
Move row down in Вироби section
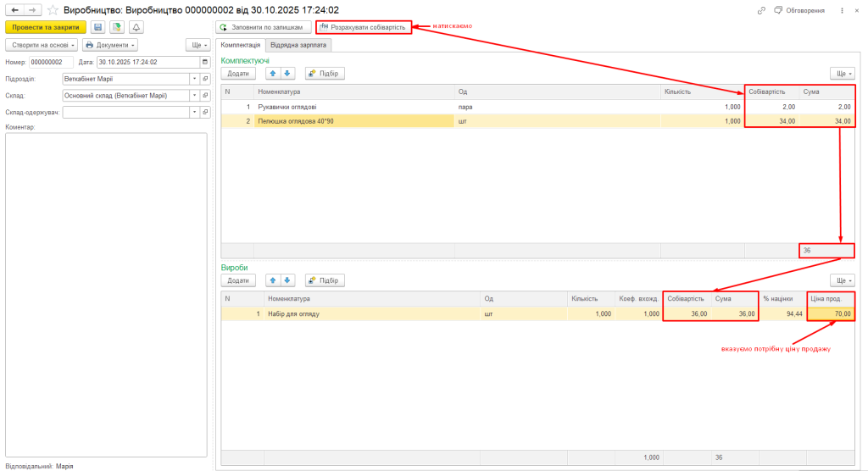pyautogui.click(x=287, y=280)
